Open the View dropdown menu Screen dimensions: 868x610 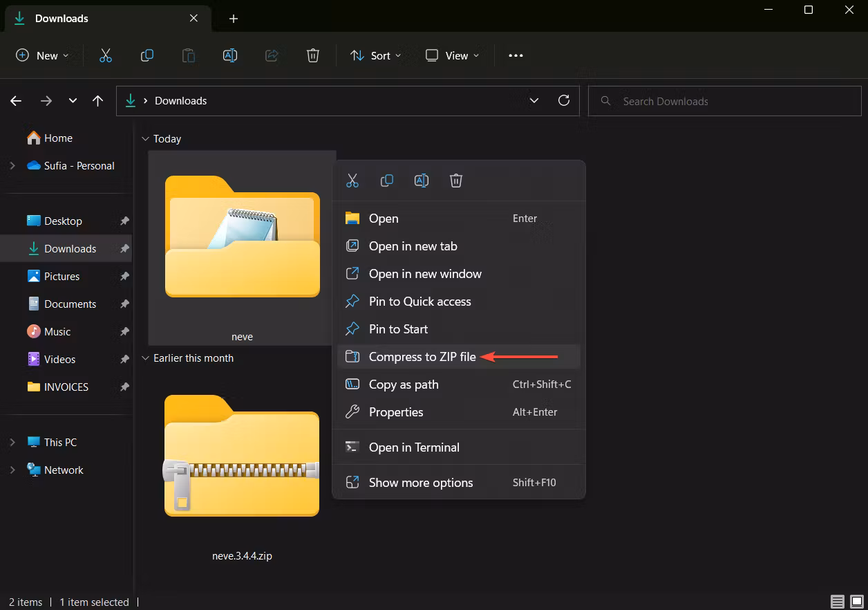tap(451, 55)
